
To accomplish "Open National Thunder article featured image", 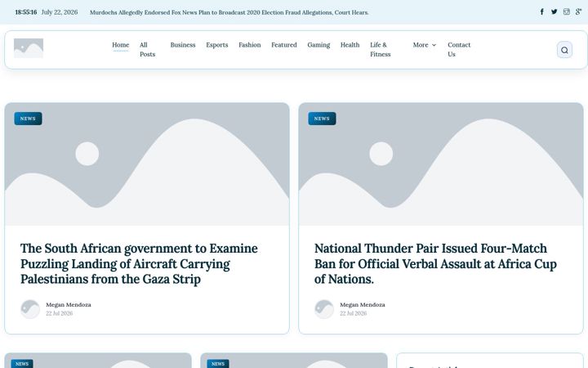I will pos(441,164).
